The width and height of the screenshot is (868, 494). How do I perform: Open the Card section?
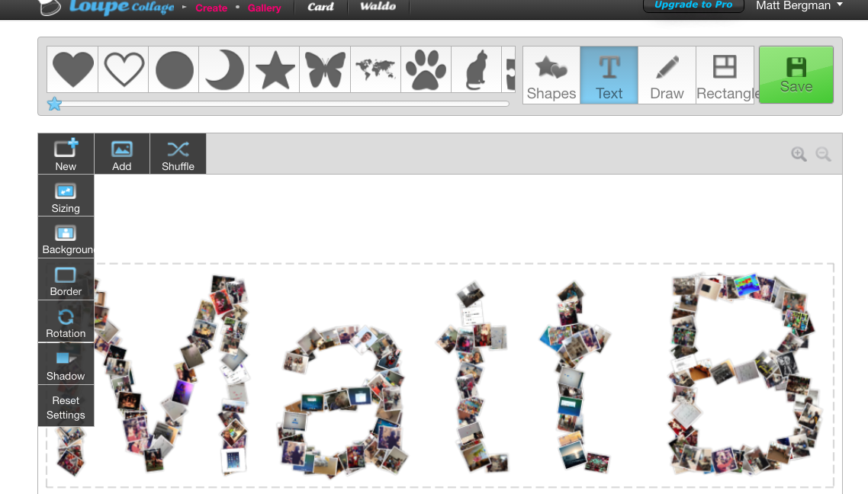tap(320, 8)
